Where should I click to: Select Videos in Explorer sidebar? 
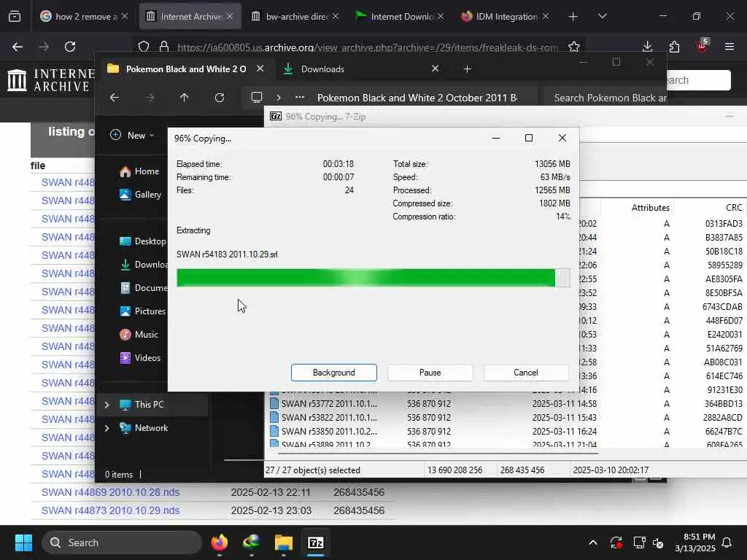(140, 357)
